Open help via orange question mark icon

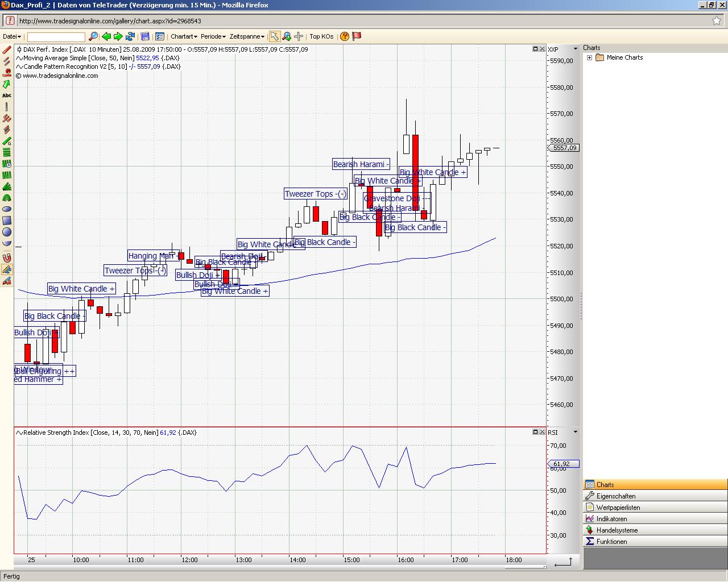(345, 36)
